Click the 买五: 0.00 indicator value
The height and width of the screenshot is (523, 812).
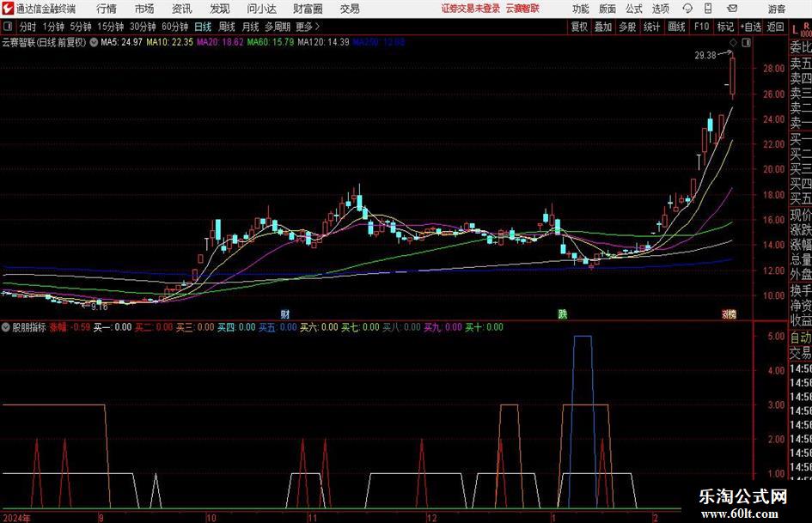tap(278, 327)
